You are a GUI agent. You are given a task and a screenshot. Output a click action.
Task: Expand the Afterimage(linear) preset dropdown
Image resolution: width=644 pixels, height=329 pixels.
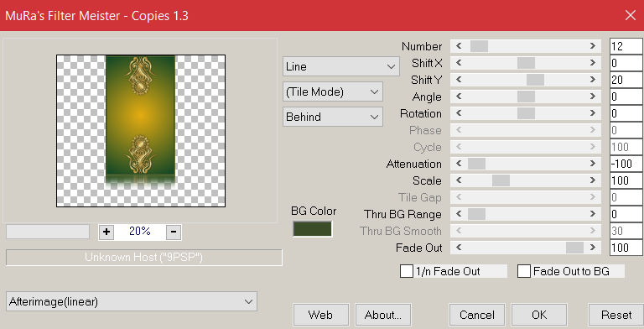coord(132,302)
